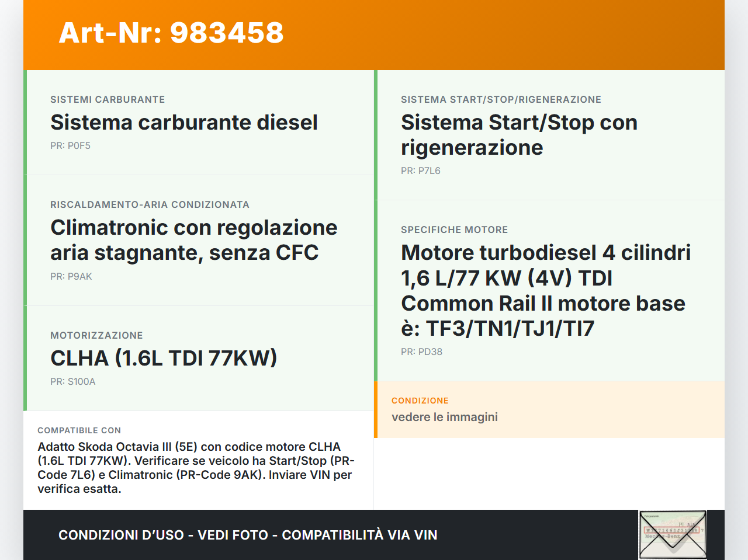Image resolution: width=748 pixels, height=560 pixels.
Task: Click the envelope thumbnail image in the footer
Action: [x=673, y=535]
